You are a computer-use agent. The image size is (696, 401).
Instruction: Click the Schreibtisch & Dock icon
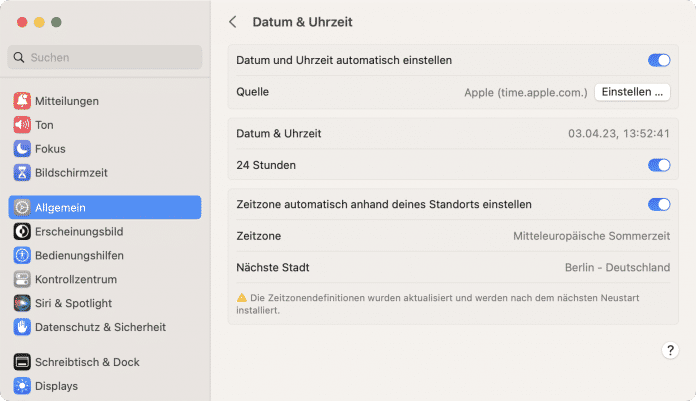pos(22,362)
